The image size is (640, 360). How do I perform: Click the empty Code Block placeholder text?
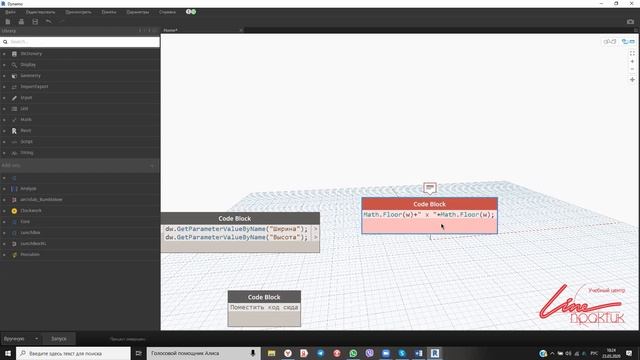[264, 307]
